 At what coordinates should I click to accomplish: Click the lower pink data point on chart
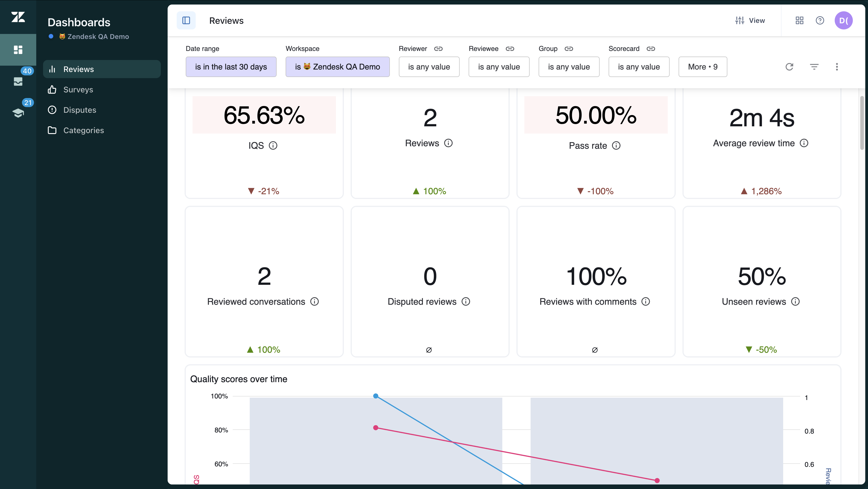[657, 481]
